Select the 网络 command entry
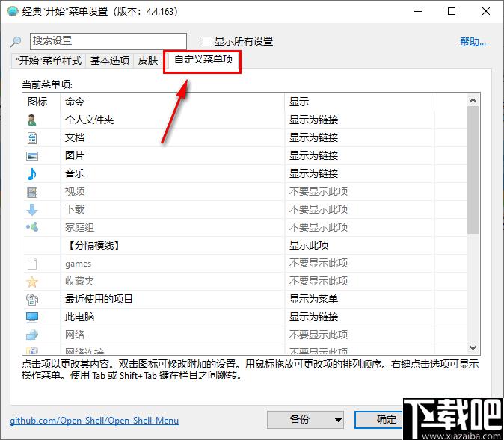This screenshot has width=504, height=440. pyautogui.click(x=75, y=335)
